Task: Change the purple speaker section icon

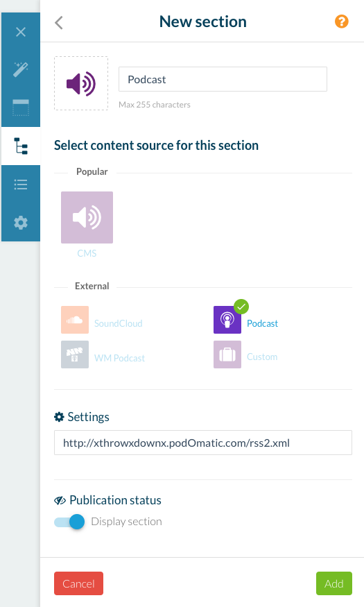Action: tap(81, 83)
